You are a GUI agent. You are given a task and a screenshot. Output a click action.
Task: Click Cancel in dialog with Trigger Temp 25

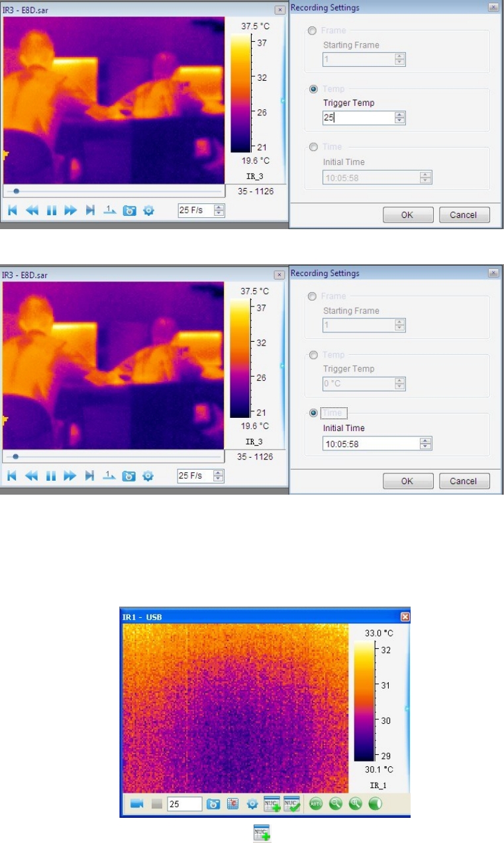464,215
